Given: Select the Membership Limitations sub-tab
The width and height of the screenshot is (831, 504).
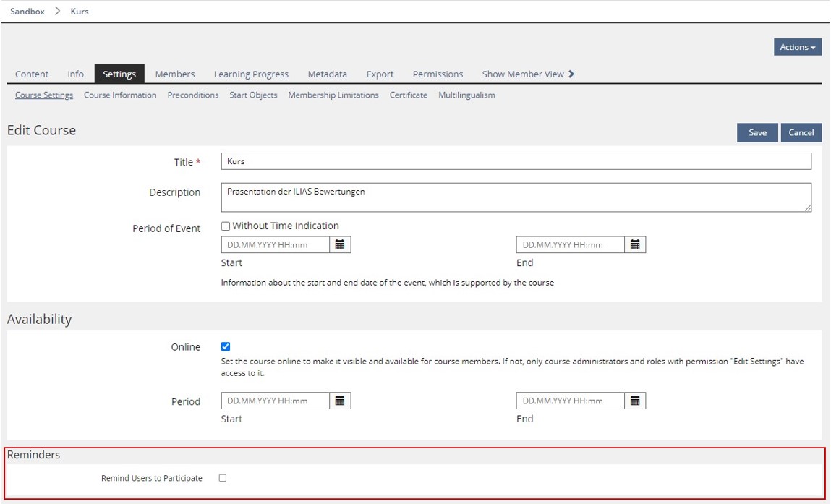Looking at the screenshot, I should click(333, 95).
